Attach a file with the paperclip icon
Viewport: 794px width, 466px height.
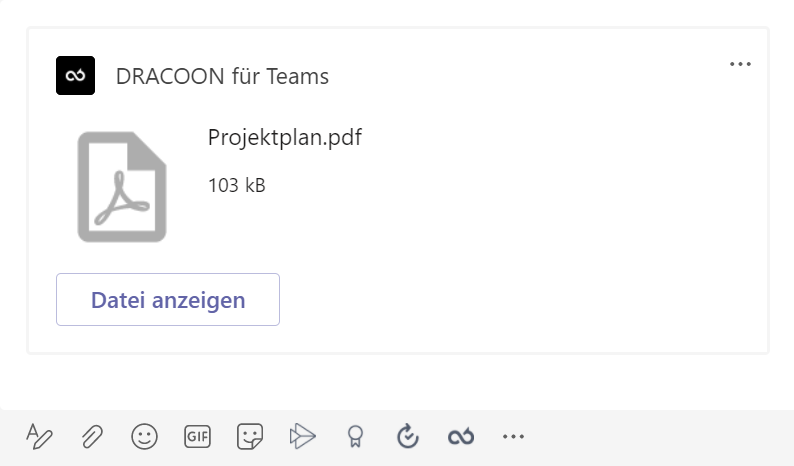[92, 436]
